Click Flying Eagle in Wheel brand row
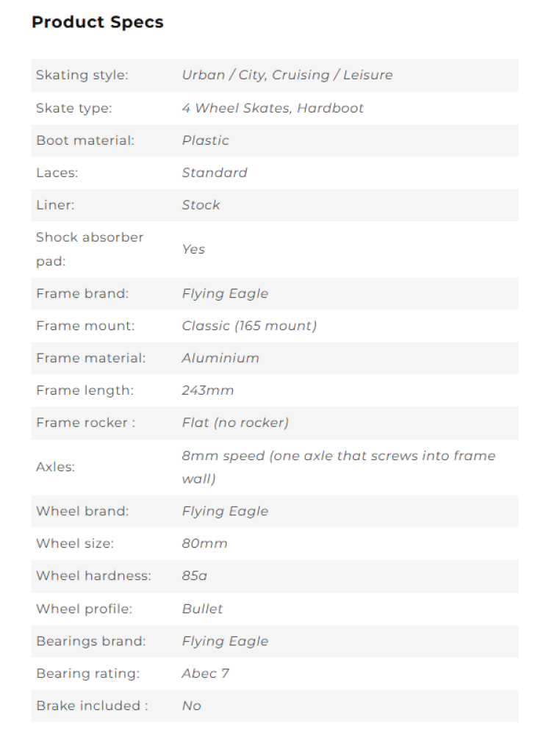This screenshot has height=735, width=560. coord(225,511)
